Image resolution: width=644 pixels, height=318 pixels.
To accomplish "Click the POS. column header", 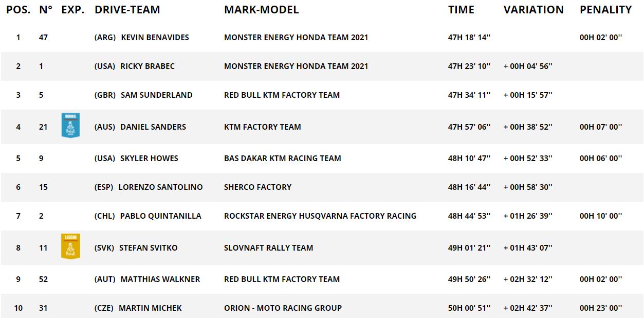I will (x=18, y=10).
